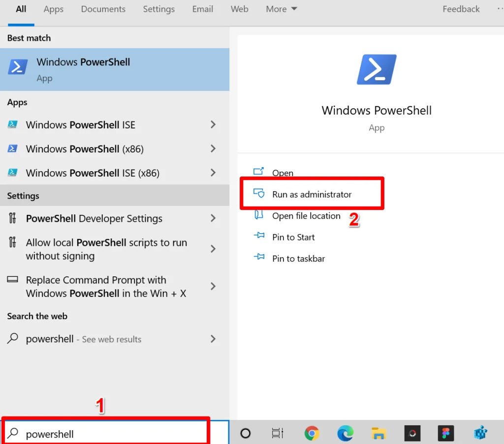Click the Windows PowerShell title in preview pane
This screenshot has width=504, height=444.
point(377,111)
